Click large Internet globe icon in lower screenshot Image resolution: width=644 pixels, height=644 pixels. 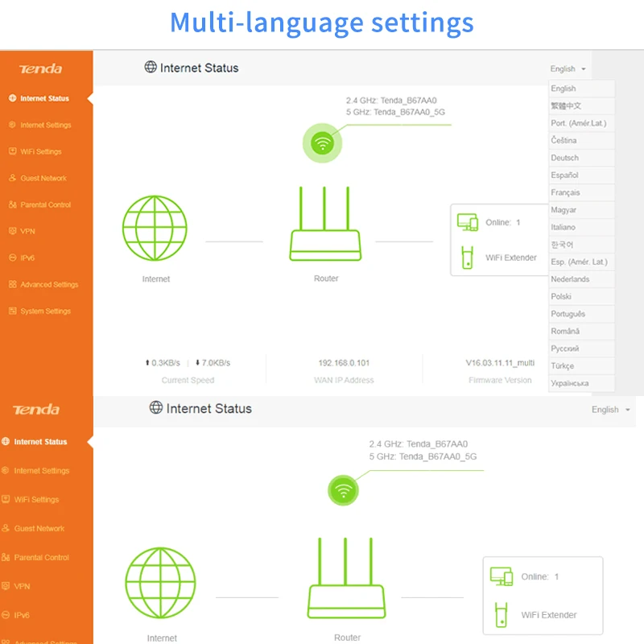click(x=160, y=582)
